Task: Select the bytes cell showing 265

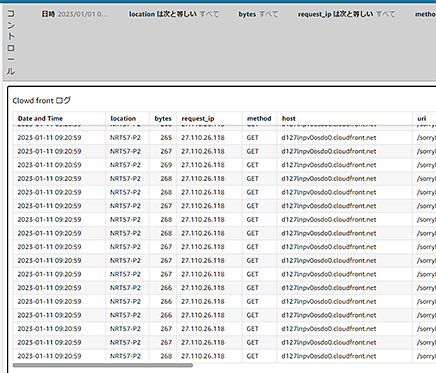Action: tap(166, 138)
